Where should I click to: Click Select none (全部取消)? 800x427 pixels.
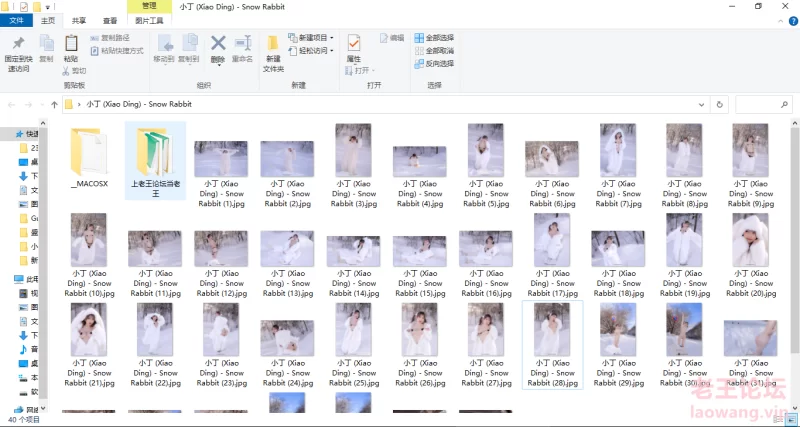coord(434,51)
